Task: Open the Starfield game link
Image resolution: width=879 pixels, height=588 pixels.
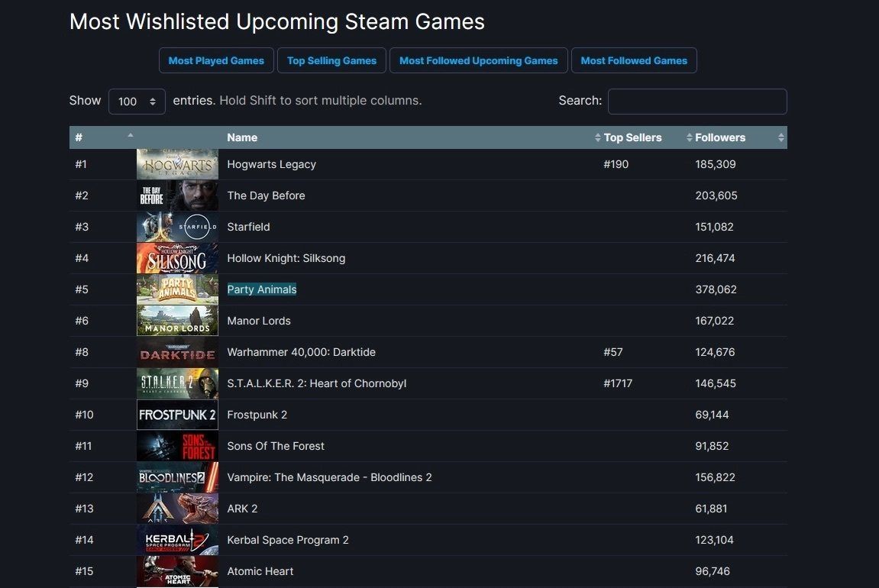Action: coord(248,227)
